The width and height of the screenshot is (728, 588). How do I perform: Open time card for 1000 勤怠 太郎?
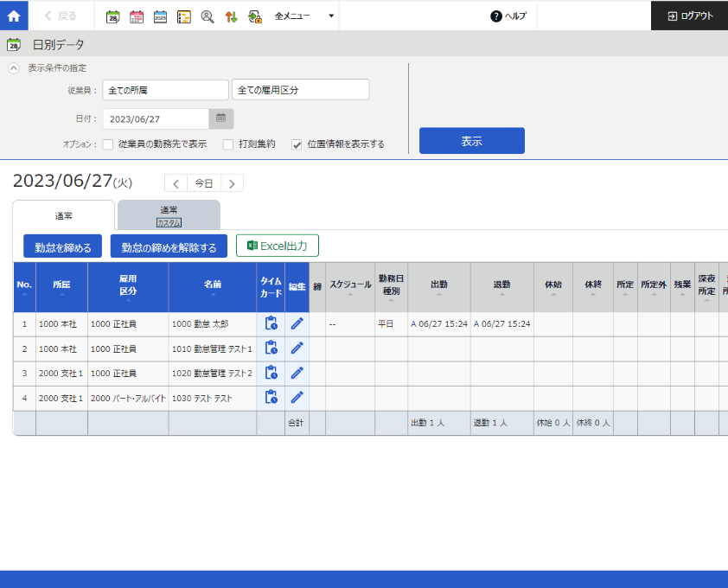coord(271,323)
